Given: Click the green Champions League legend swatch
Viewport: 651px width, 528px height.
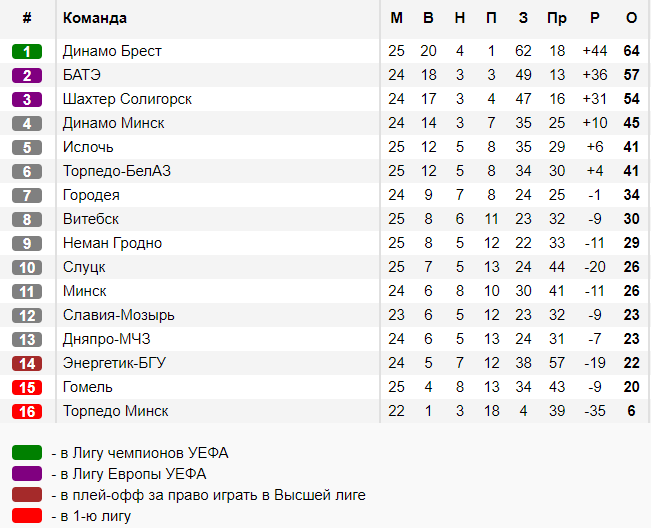Looking at the screenshot, I should (28, 453).
